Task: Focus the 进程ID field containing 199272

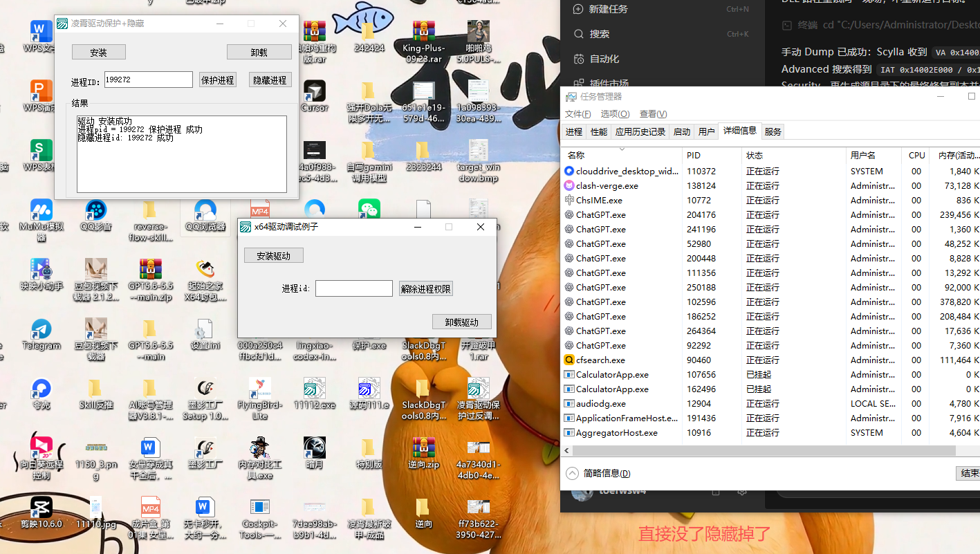Action: 149,80
